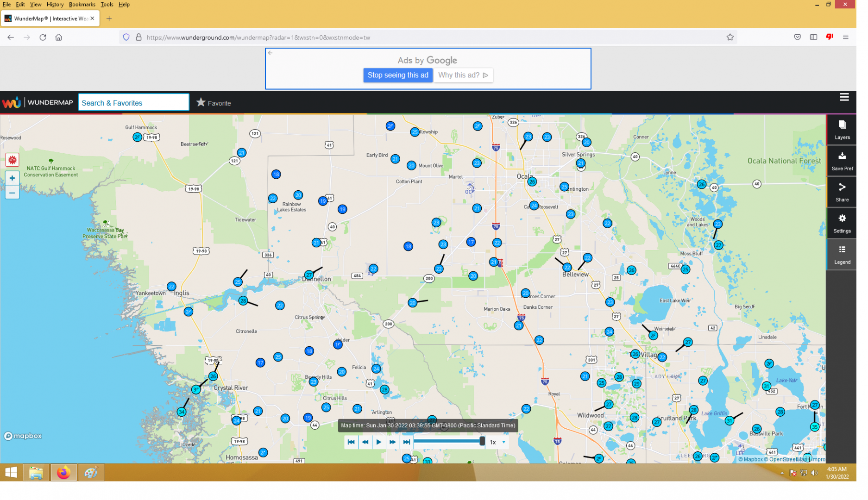Open the History menu
868x500 pixels.
(56, 5)
